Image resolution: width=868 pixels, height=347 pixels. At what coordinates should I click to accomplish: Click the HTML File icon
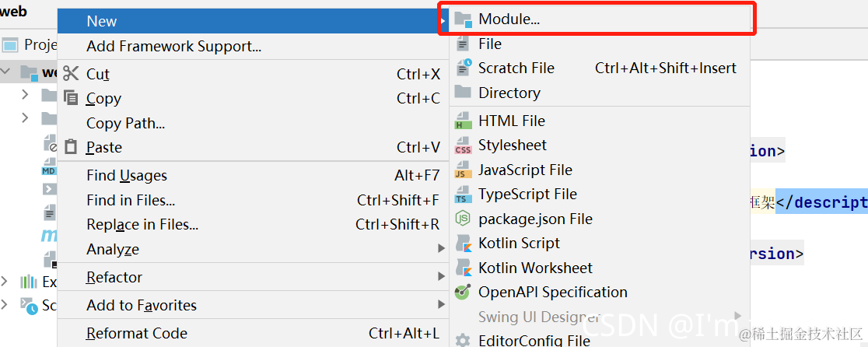click(x=462, y=121)
